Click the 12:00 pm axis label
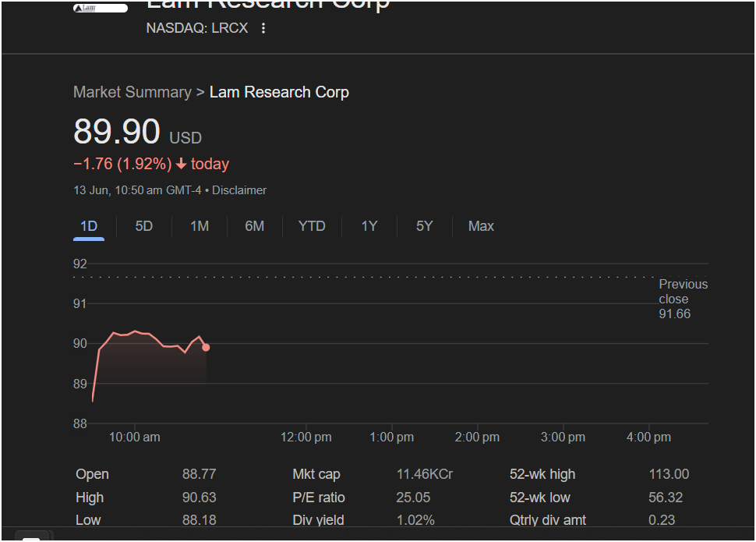Viewport: 756px width, 542px height. (306, 437)
